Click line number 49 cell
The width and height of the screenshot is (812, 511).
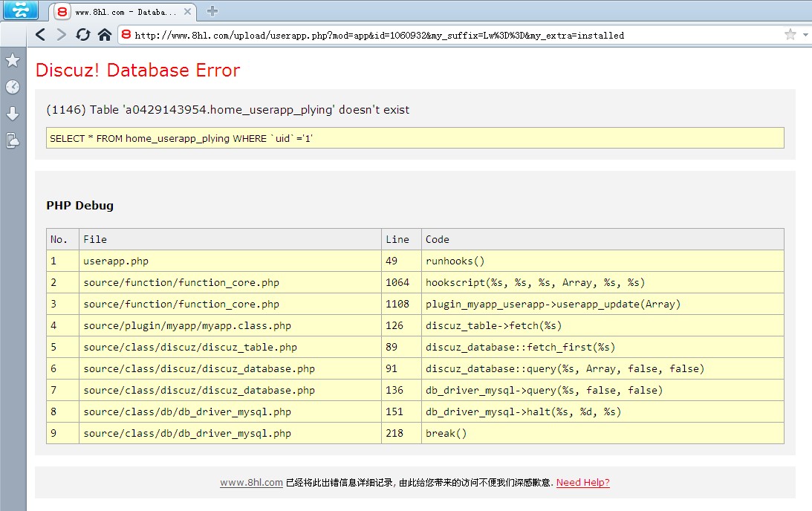pyautogui.click(x=401, y=261)
